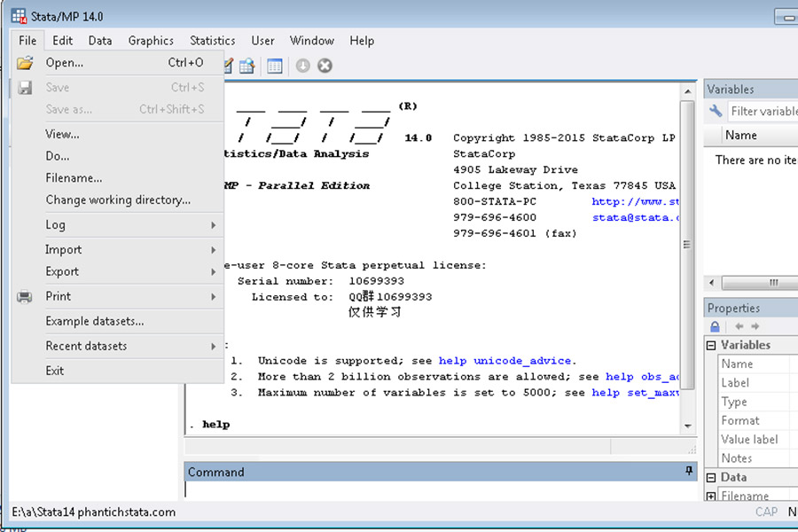The image size is (798, 532).
Task: Open the http://www.stata.com link
Action: pos(635,201)
